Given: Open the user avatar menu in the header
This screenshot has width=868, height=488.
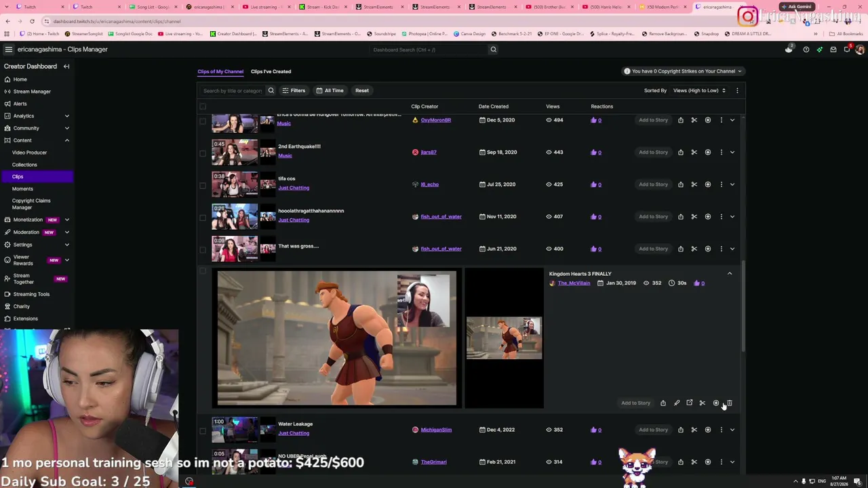Looking at the screenshot, I should click(x=860, y=49).
